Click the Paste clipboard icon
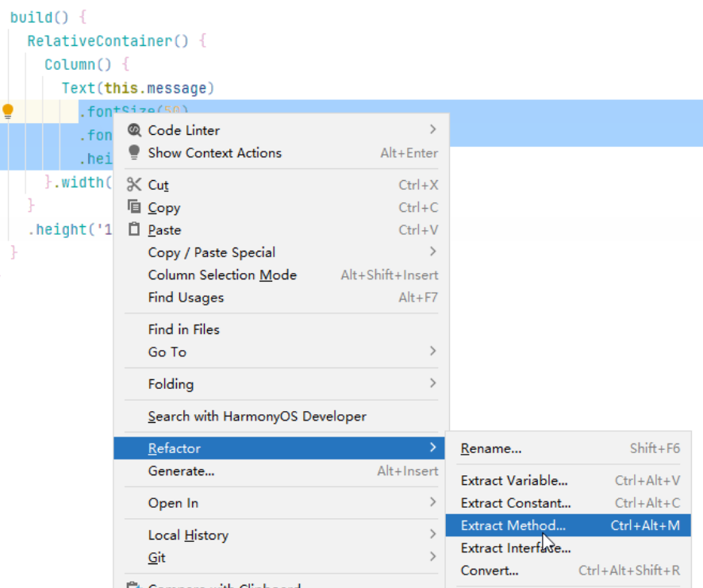Viewport: 703px width, 588px height. (x=134, y=229)
